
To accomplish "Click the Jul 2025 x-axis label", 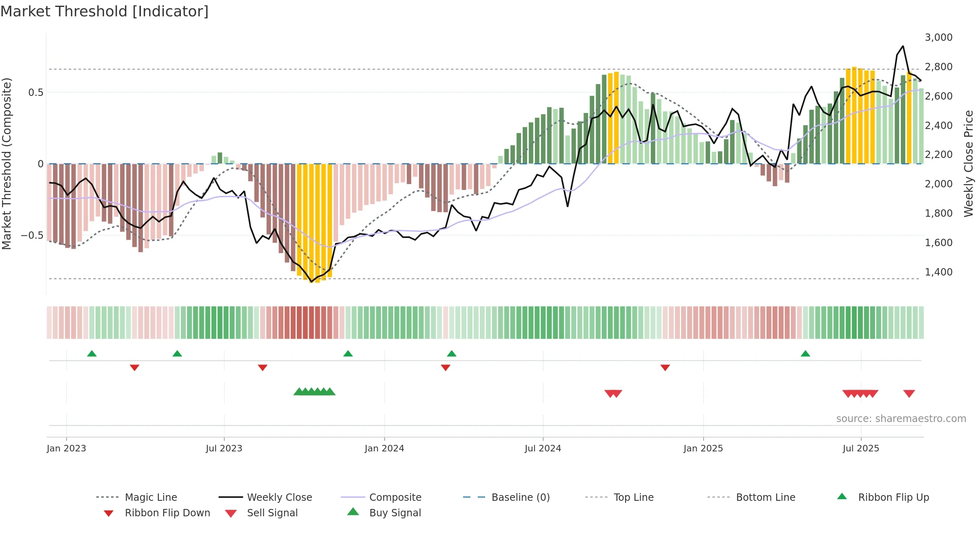I will coord(861,448).
